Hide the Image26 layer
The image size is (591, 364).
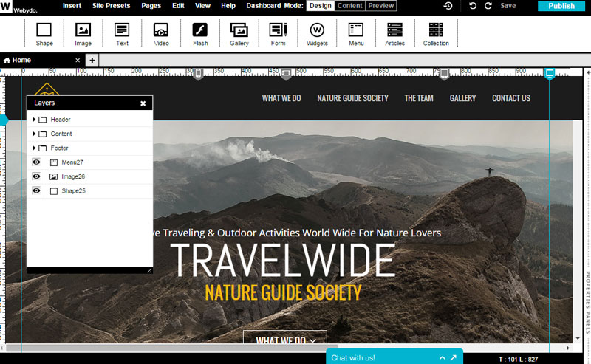(x=36, y=176)
